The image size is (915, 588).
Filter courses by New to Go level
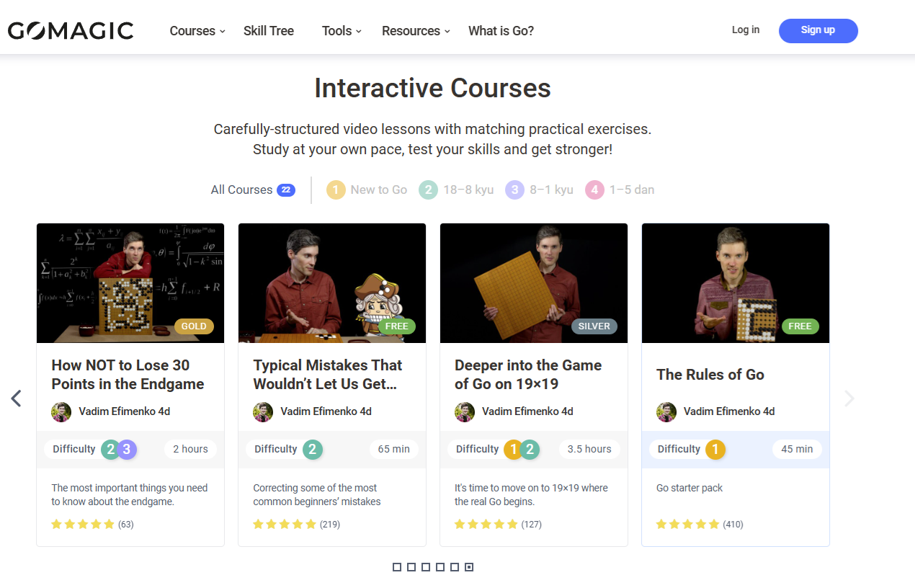pos(367,190)
